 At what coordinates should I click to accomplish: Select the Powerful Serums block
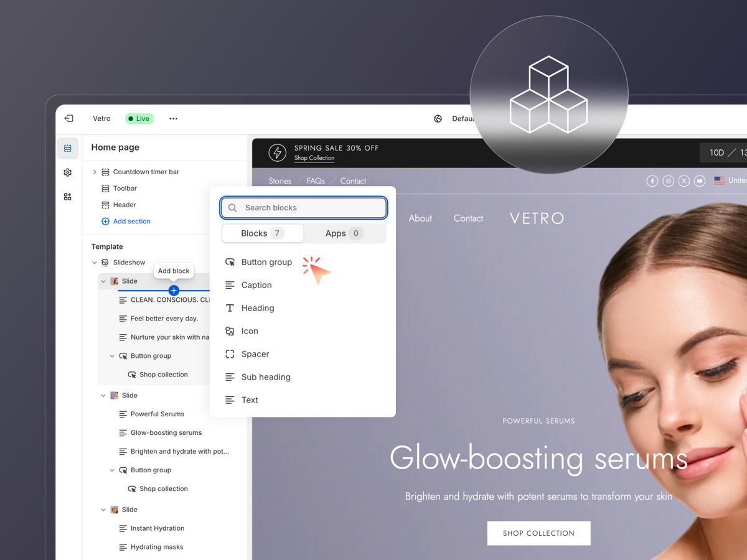pos(157,414)
